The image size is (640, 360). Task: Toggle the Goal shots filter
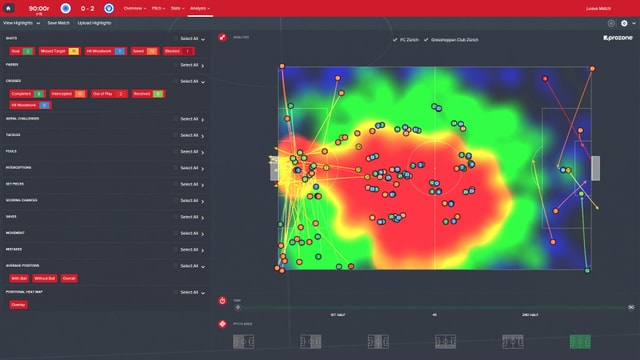point(22,51)
